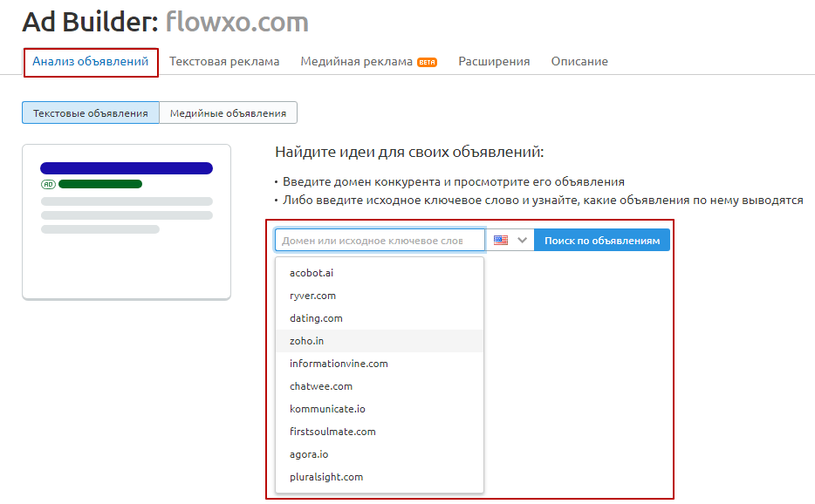
Task: Click the ad preview placeholder card
Action: (127, 221)
